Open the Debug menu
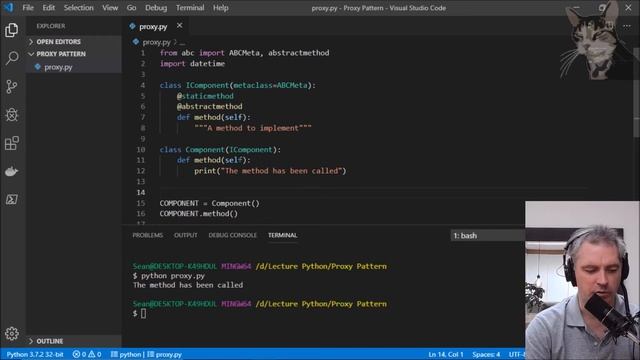 tap(156, 8)
